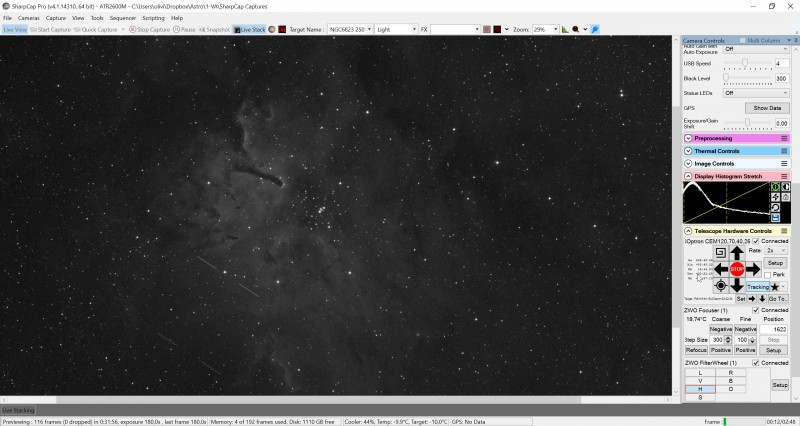Collapse the Telescope Hardware Controls section
Viewport: 800px width, 426px height.
pos(688,231)
